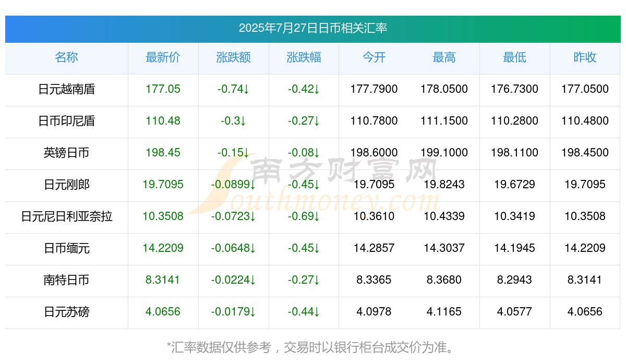This screenshot has height=364, width=626.
Task: Click opening value 110.7800
Action: tap(374, 121)
